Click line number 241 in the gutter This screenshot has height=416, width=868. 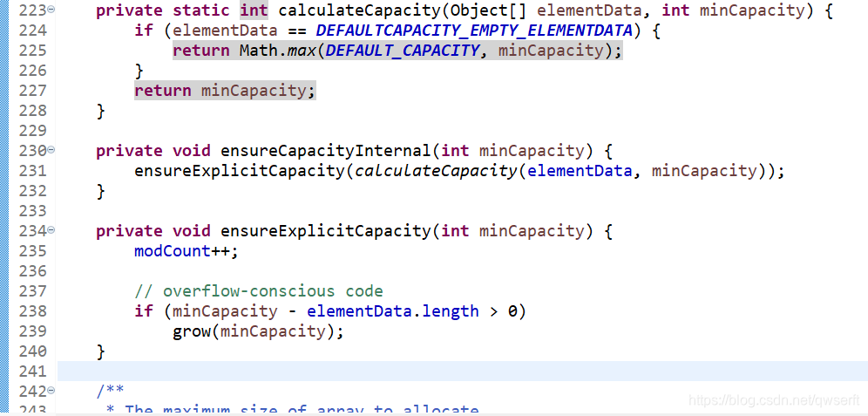(32, 371)
